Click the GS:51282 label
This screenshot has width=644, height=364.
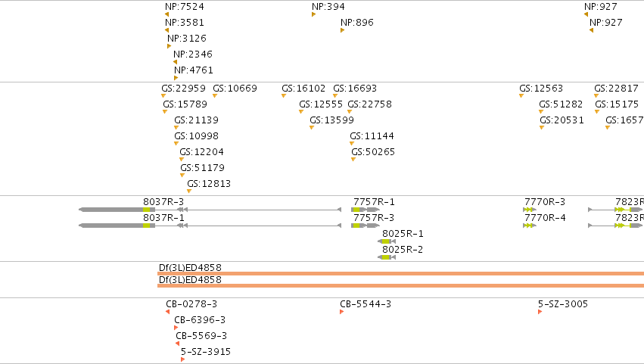561,104
